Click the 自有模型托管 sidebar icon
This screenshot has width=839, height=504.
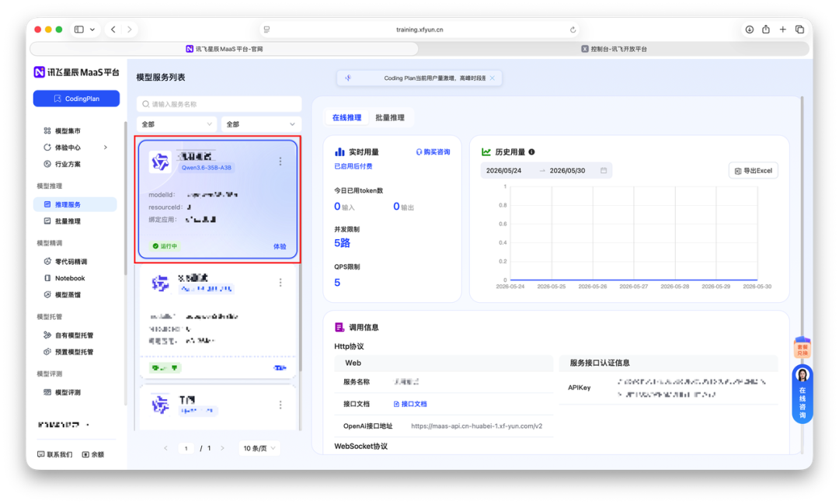coord(47,335)
